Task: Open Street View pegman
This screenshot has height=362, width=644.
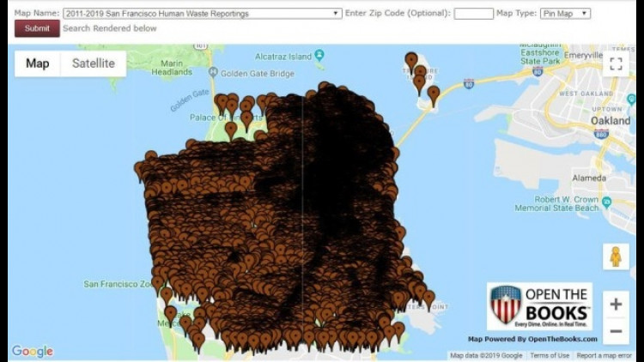Action: [x=616, y=257]
